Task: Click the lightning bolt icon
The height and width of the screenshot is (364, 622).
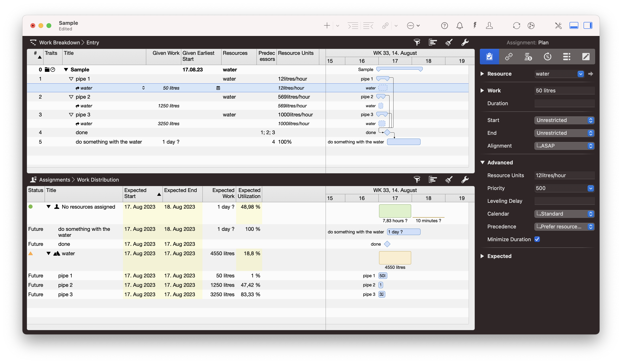Action: (x=475, y=25)
